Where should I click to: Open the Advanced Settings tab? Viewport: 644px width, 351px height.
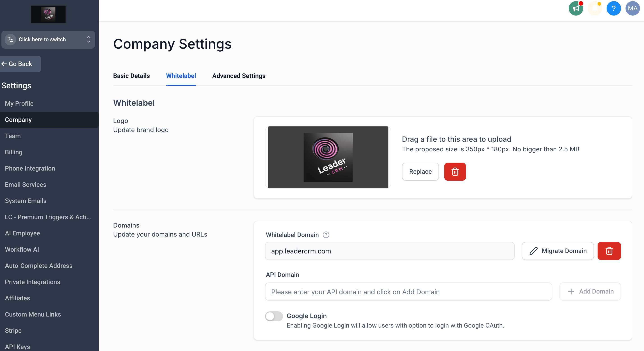238,76
